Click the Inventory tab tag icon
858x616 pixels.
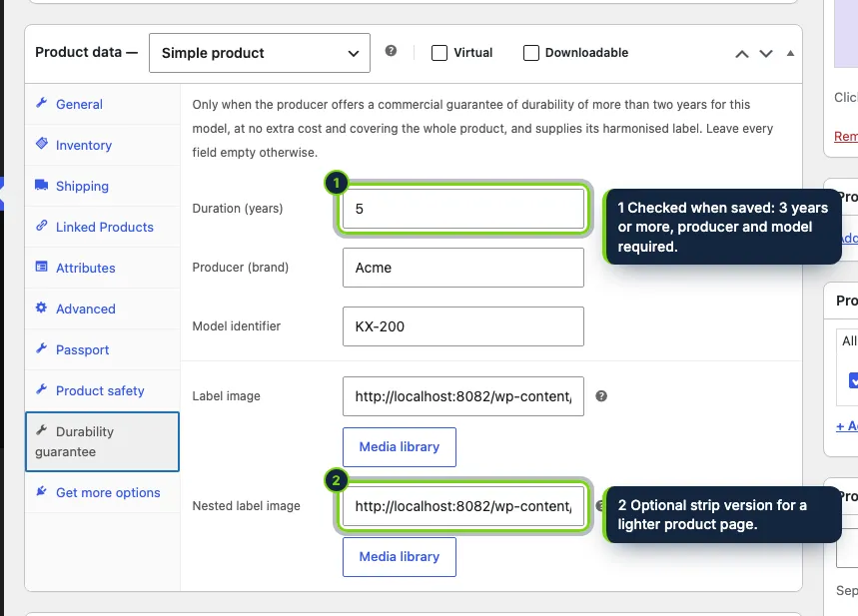[x=42, y=144]
